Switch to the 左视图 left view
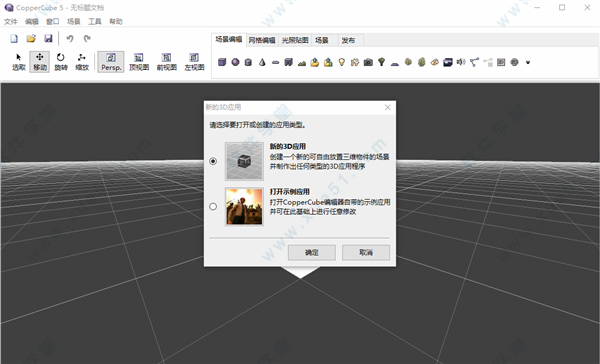 coord(194,62)
